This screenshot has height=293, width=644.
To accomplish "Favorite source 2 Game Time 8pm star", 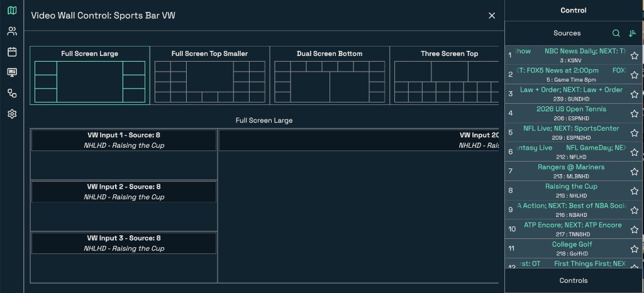I will (x=634, y=75).
